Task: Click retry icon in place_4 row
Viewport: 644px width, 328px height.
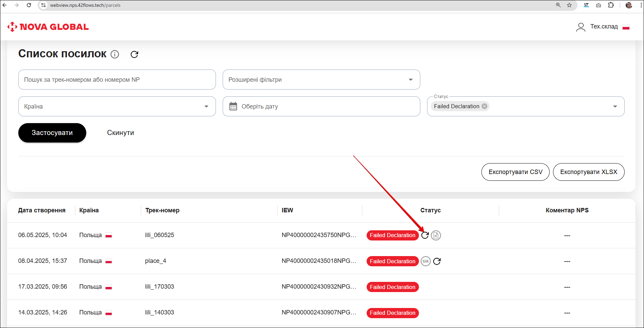Action: (437, 261)
